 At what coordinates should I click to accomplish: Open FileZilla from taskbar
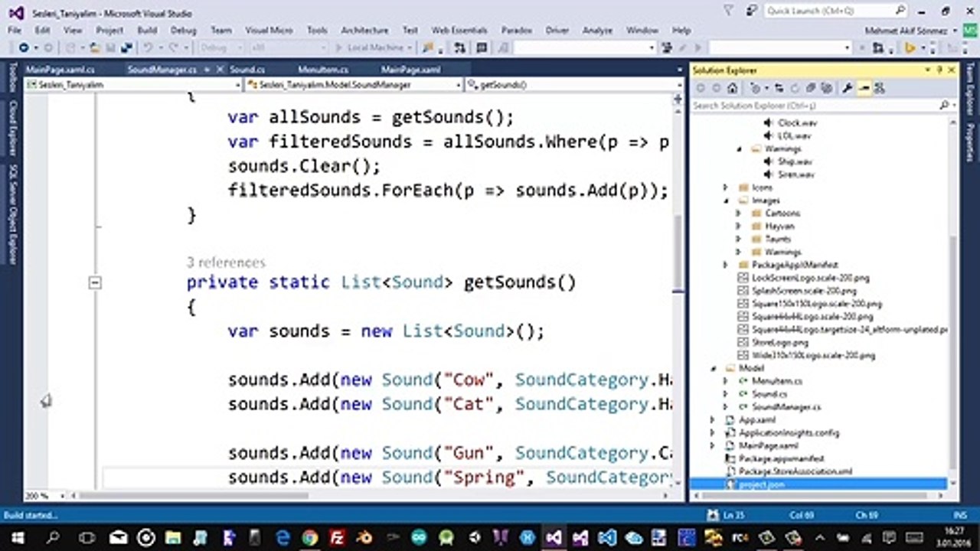[x=337, y=537]
